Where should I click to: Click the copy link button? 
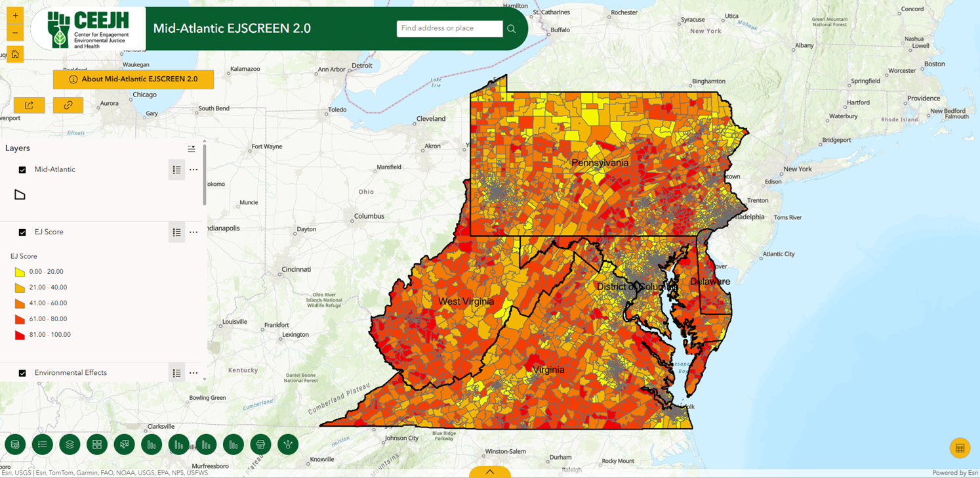click(x=68, y=105)
